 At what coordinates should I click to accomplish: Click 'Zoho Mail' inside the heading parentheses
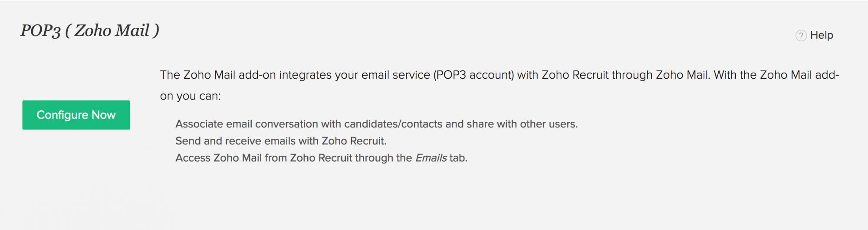tap(112, 31)
